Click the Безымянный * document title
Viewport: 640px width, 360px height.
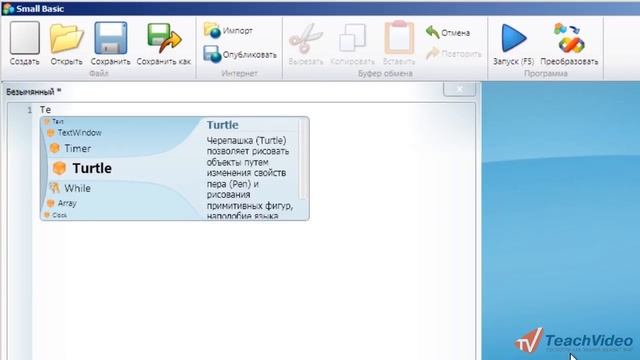click(x=33, y=92)
